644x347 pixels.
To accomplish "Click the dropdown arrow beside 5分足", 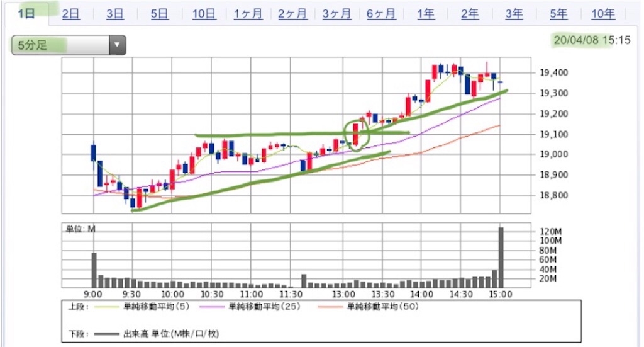I will [118, 45].
